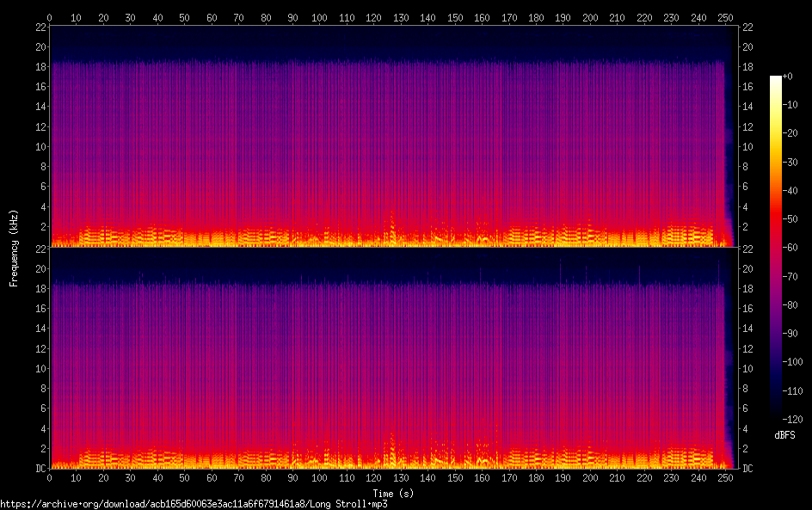Click the archive.org download URL at the bottom
The image size is (812, 510).
(194, 503)
